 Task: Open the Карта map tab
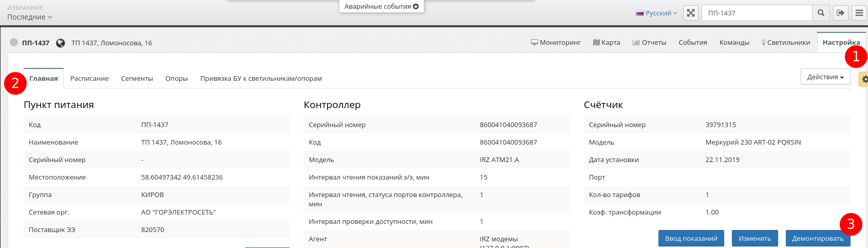pos(607,43)
